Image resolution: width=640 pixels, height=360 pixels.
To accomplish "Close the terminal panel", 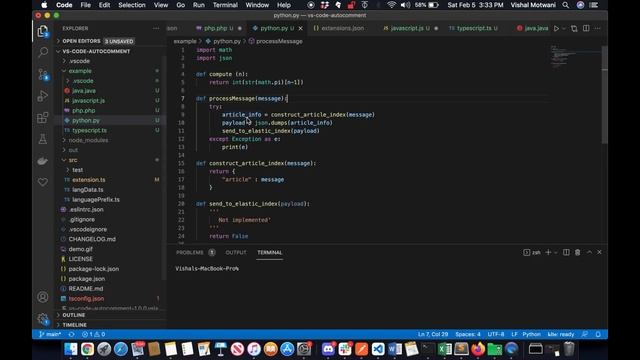I will (x=600, y=252).
